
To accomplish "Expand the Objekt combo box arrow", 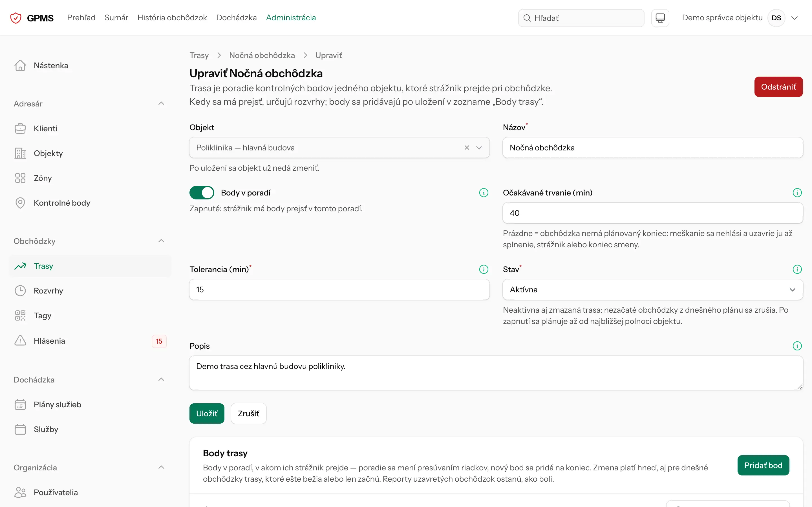I will [479, 148].
